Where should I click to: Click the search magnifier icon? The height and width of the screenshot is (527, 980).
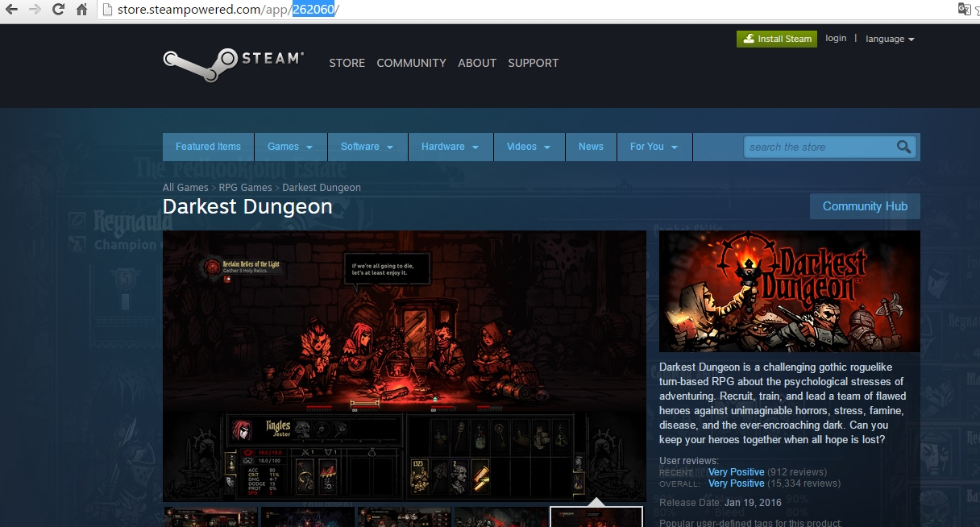(x=904, y=147)
